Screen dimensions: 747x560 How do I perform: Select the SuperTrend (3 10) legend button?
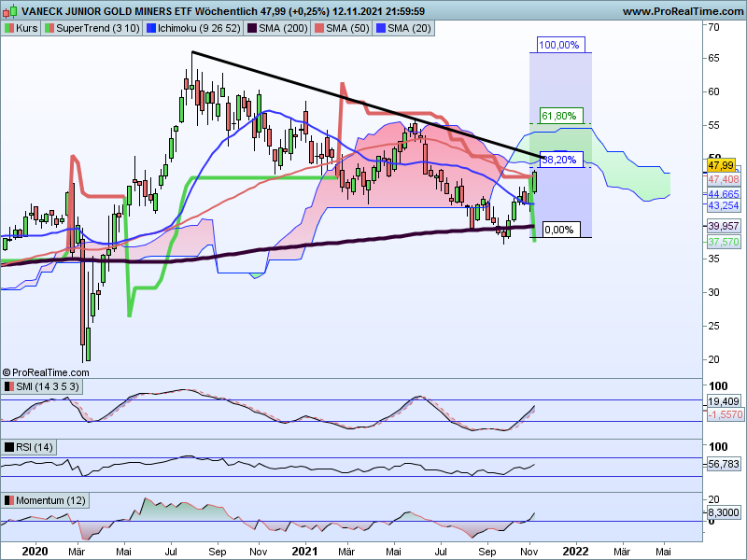point(92,28)
